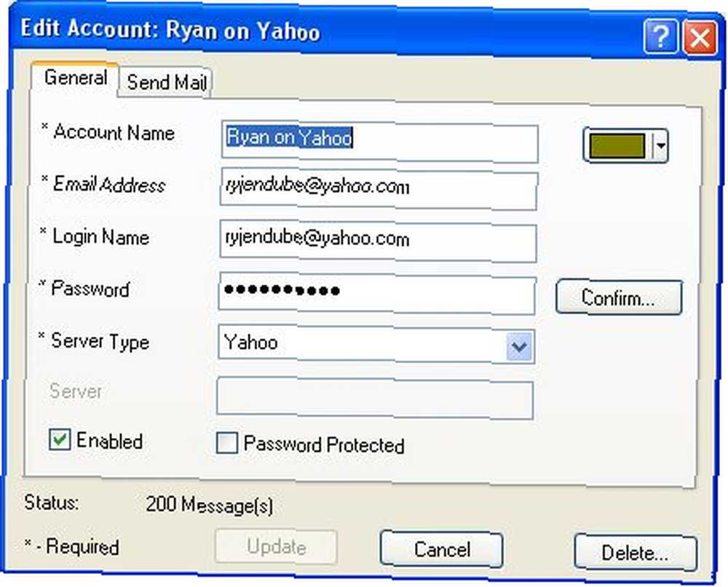The height and width of the screenshot is (587, 728).
Task: Click the Login Name field
Action: [x=378, y=241]
